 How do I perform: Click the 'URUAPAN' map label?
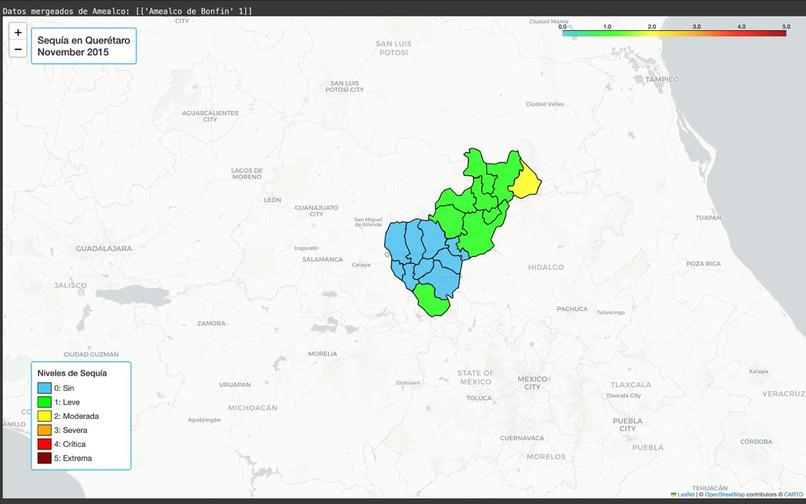pyautogui.click(x=235, y=385)
